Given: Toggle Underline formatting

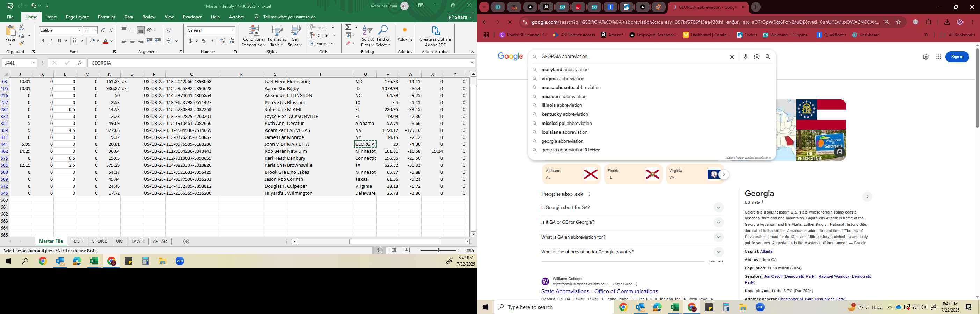Looking at the screenshot, I should [x=59, y=41].
